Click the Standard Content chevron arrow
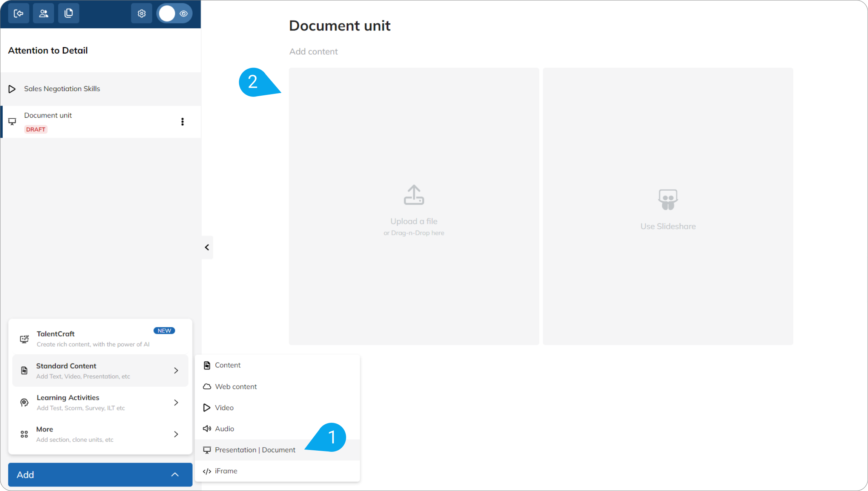 176,370
